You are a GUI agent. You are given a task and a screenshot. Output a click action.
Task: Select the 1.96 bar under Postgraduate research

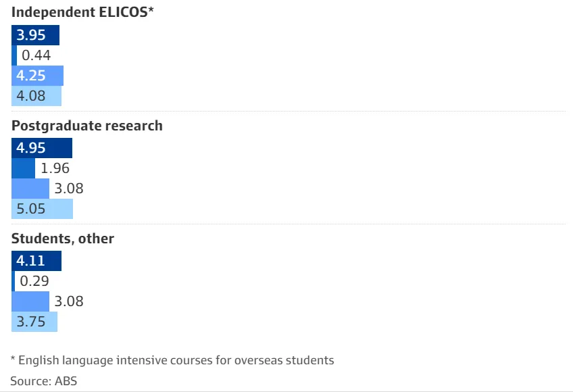click(24, 168)
